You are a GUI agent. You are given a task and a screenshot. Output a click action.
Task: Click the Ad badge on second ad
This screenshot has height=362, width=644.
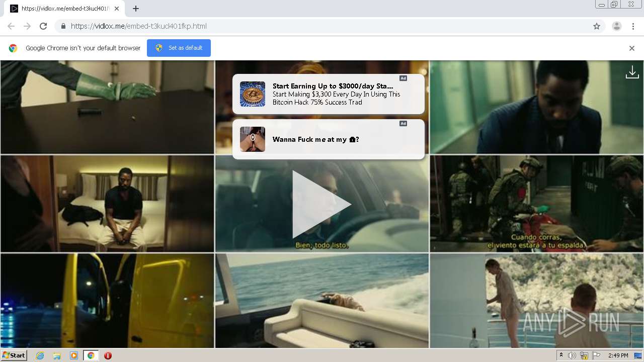point(404,123)
